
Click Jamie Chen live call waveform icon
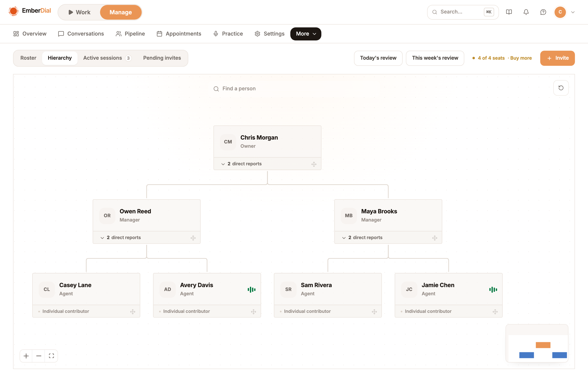click(x=493, y=289)
